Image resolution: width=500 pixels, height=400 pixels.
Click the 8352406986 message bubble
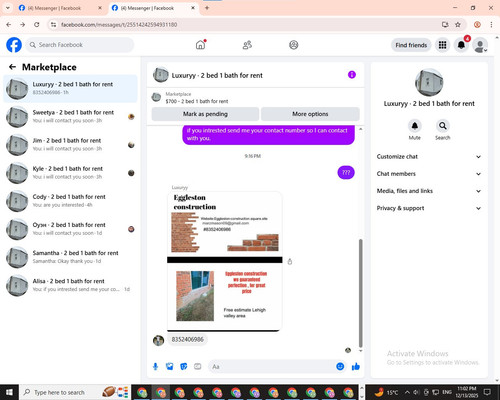point(187,339)
